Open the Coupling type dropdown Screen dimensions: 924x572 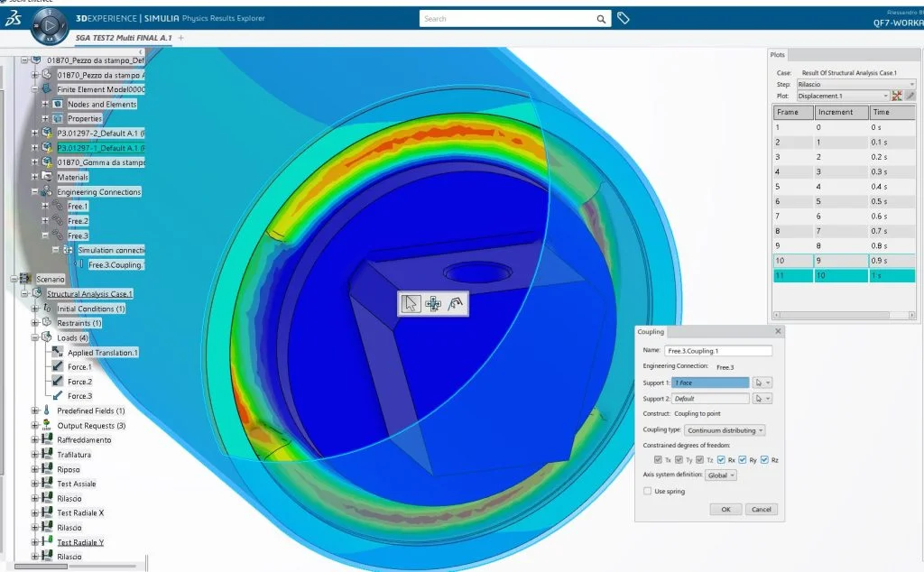click(x=725, y=430)
